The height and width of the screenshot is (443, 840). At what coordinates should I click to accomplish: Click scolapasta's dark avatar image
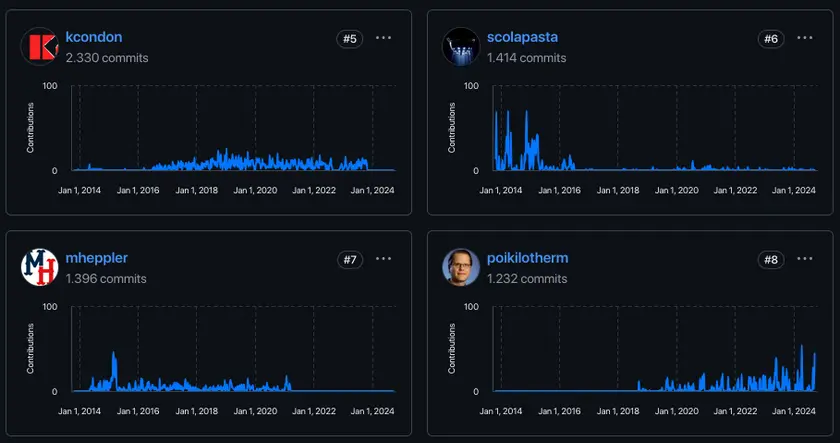point(461,47)
